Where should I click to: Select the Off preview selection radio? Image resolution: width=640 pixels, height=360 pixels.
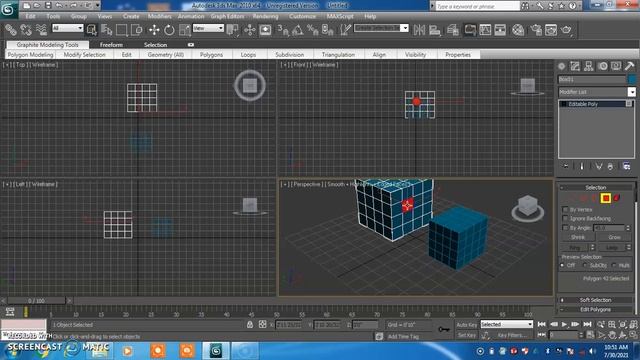562,265
